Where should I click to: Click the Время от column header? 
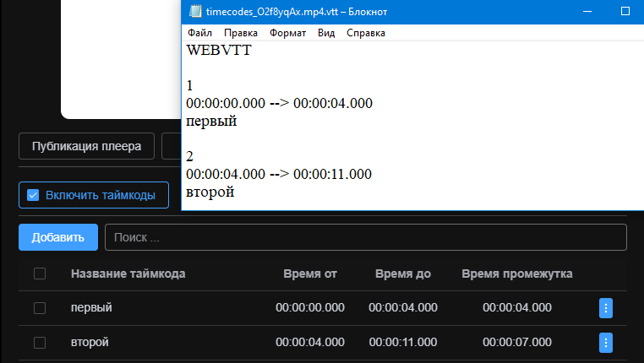click(310, 274)
